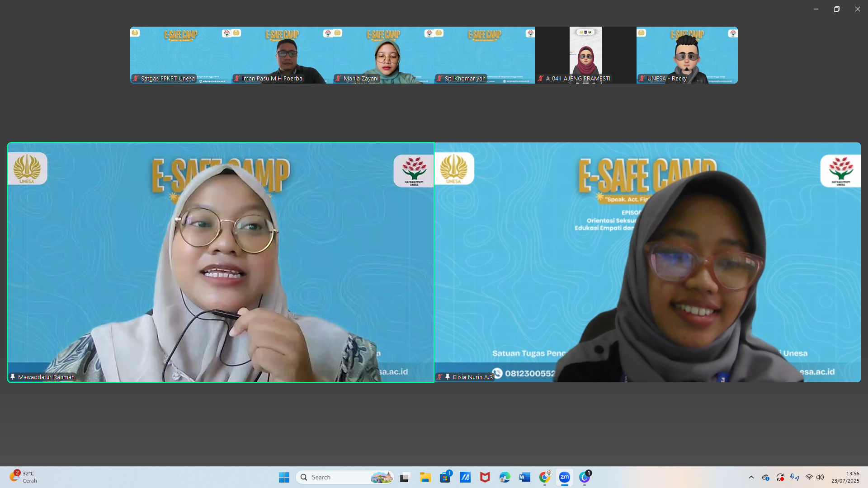Launch McAfee from the taskbar
This screenshot has height=488, width=868.
click(x=485, y=477)
